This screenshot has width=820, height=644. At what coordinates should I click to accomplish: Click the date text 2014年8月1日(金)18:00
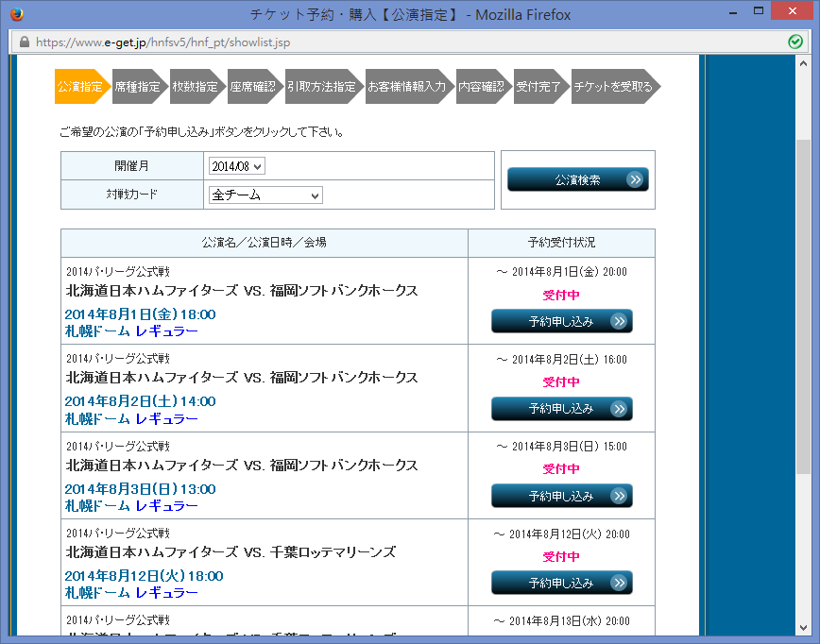pos(140,314)
